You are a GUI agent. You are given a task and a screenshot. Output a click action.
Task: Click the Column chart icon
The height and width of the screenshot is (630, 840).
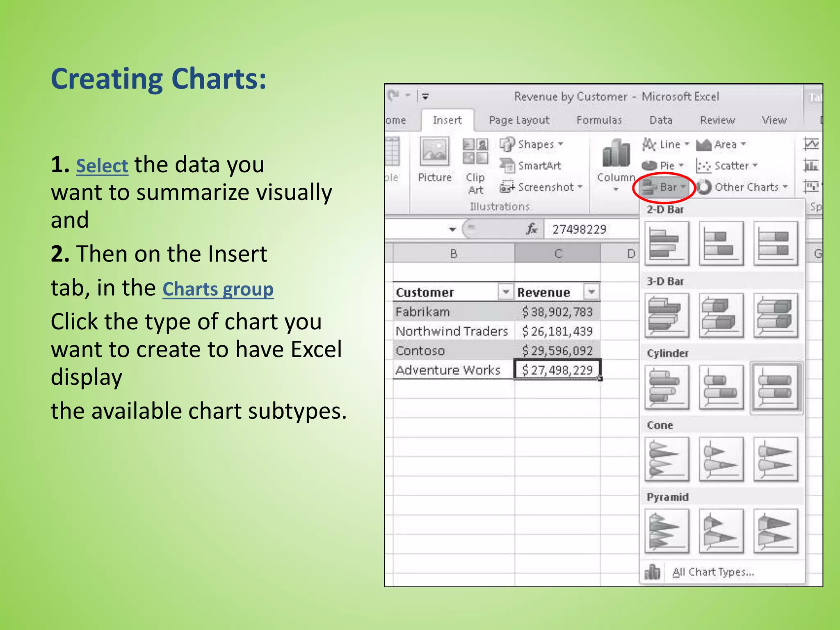point(616,164)
